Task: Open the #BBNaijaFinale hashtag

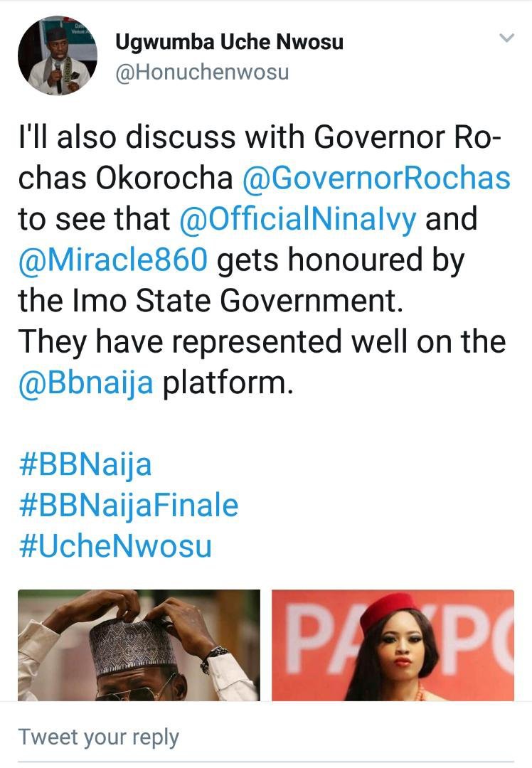Action: point(128,506)
